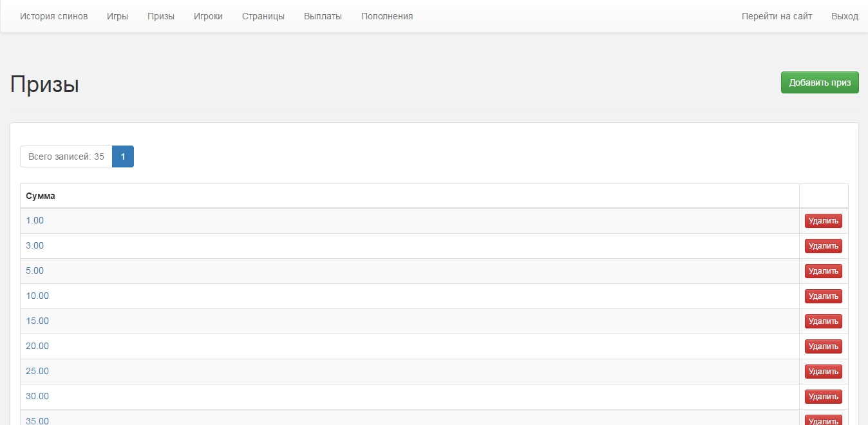Click the Сумма column header
This screenshot has height=425, width=868.
pos(41,196)
